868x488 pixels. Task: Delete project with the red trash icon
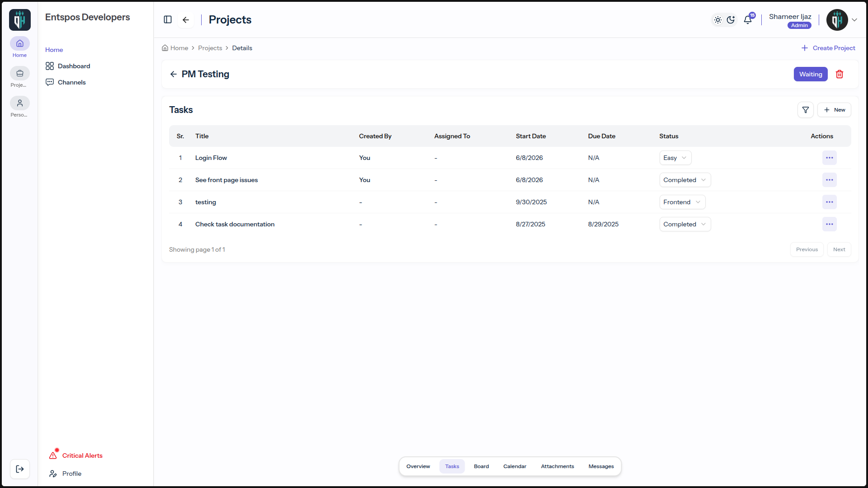point(840,74)
